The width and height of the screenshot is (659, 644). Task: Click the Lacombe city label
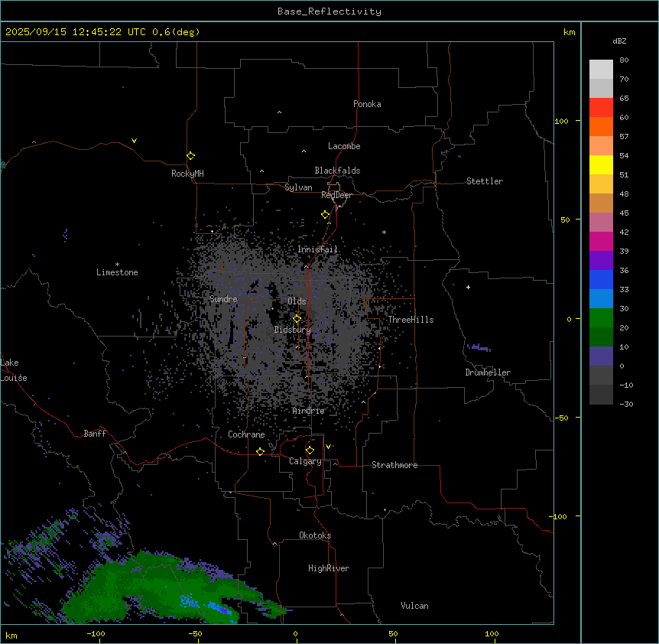[x=344, y=146]
